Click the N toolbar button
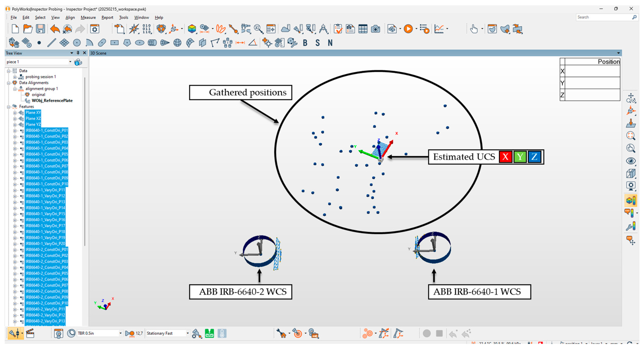This screenshot has width=644, height=351. pos(330,43)
